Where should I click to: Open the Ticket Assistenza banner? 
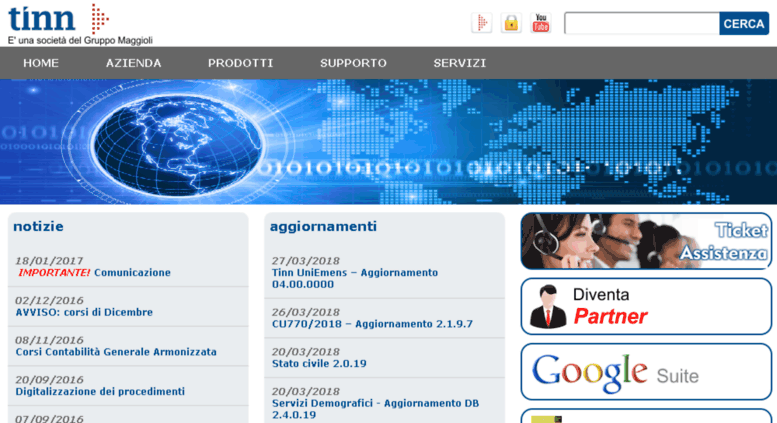(x=646, y=241)
